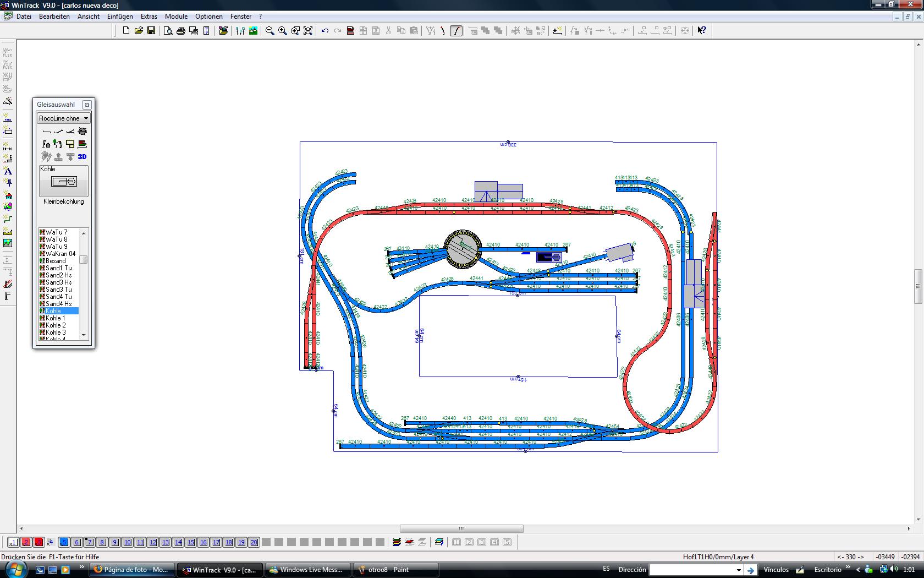This screenshot has width=924, height=578.
Task: Open the RocoLine ohne track system dropdown
Action: [64, 118]
